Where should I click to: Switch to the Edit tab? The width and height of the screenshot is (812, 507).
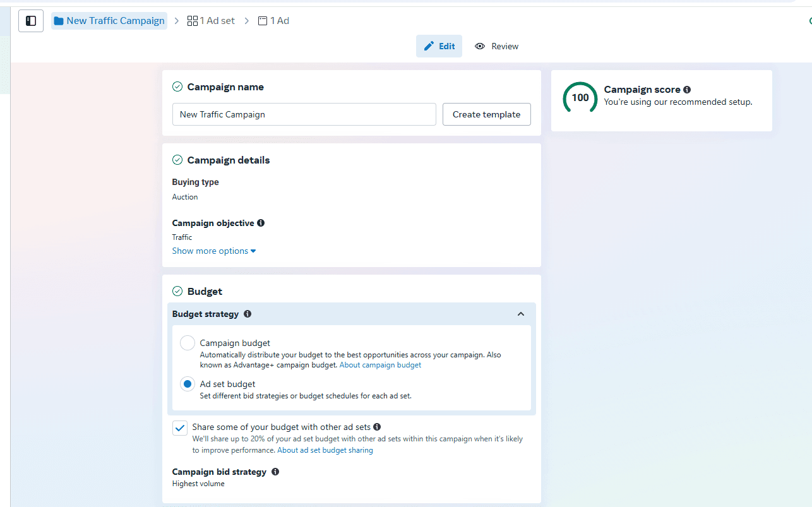click(439, 45)
